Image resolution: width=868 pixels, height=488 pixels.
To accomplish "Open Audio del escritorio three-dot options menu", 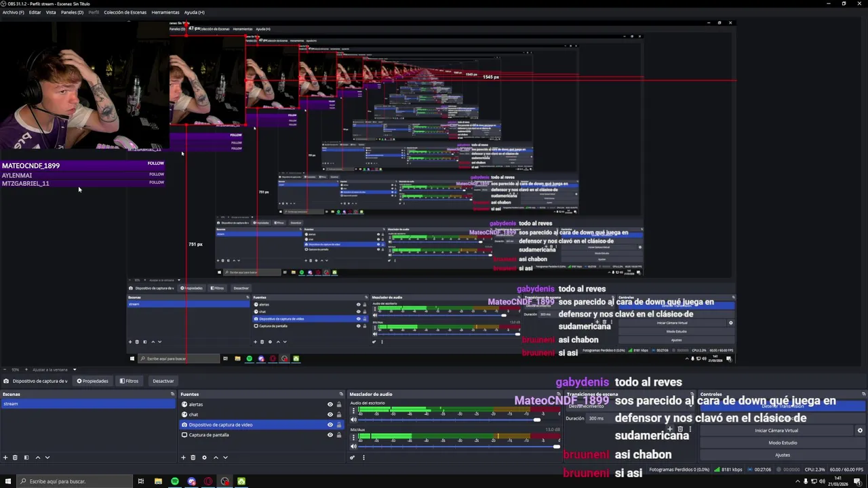I will click(353, 411).
